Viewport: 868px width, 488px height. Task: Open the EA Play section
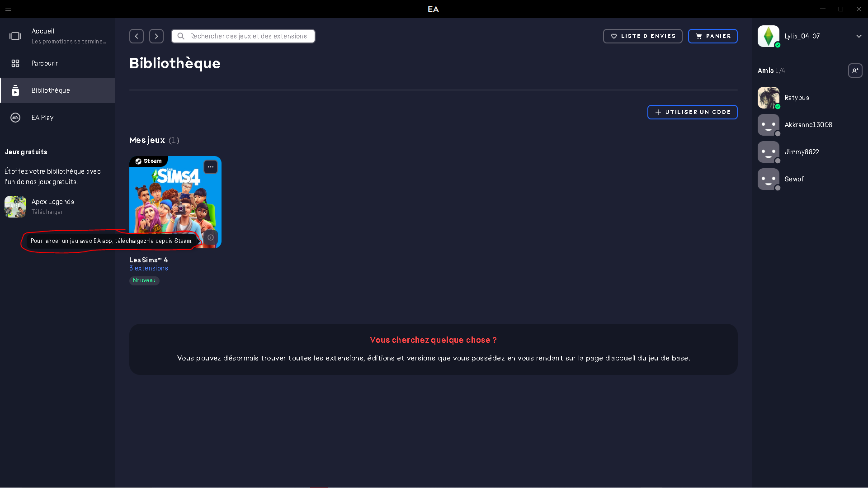pyautogui.click(x=57, y=118)
